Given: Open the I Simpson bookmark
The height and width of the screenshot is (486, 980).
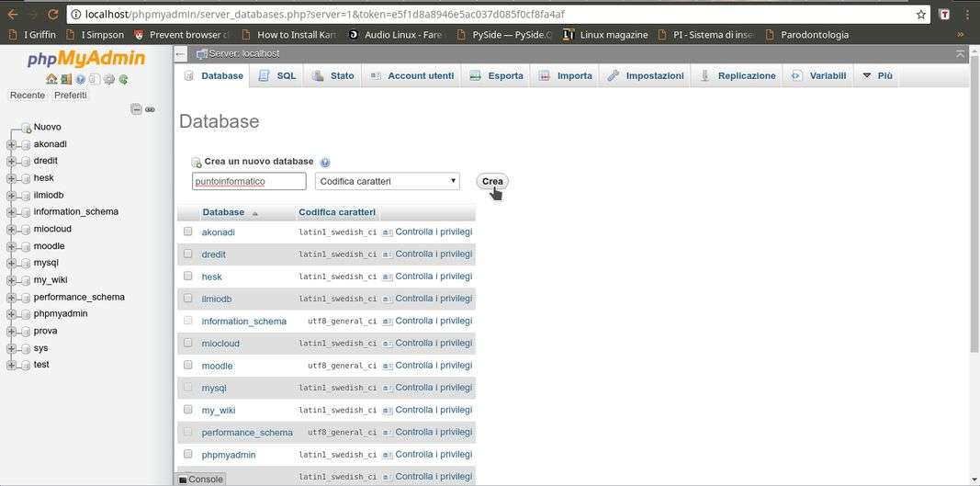Looking at the screenshot, I should point(95,35).
